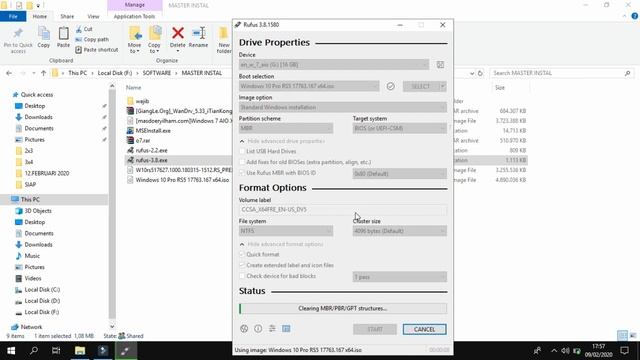Viewport: 640px width, 360px height.
Task: Click the Volume label text field
Action: click(x=342, y=210)
